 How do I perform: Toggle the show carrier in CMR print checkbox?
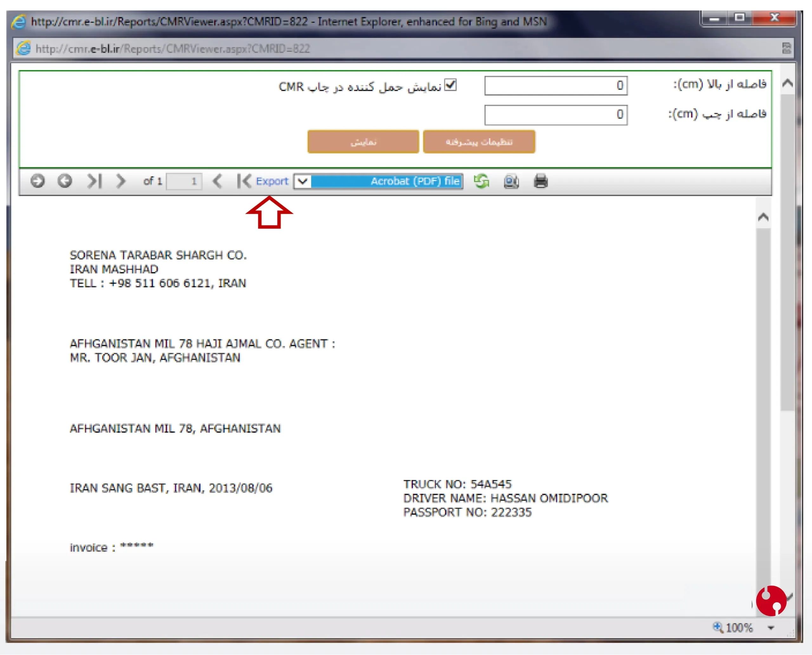450,85
